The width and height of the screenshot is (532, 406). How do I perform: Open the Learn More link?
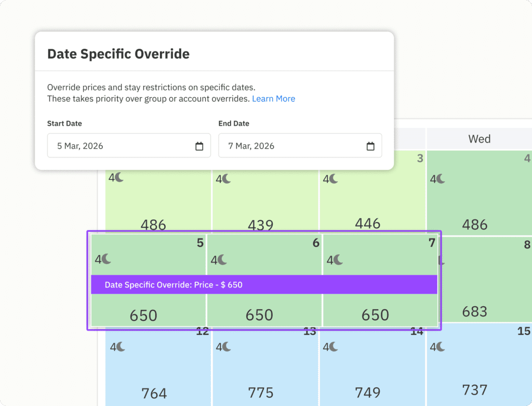coord(273,99)
